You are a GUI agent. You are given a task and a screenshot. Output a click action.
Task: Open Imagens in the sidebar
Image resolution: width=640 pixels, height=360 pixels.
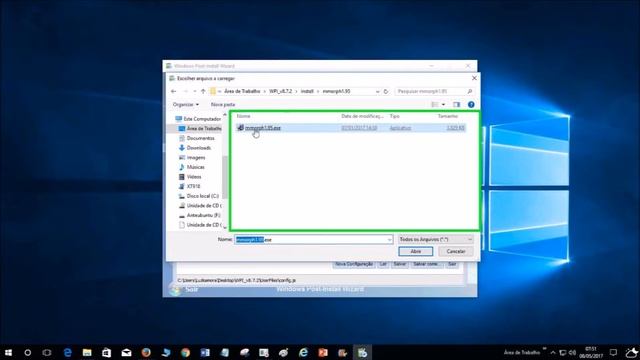pyautogui.click(x=192, y=158)
